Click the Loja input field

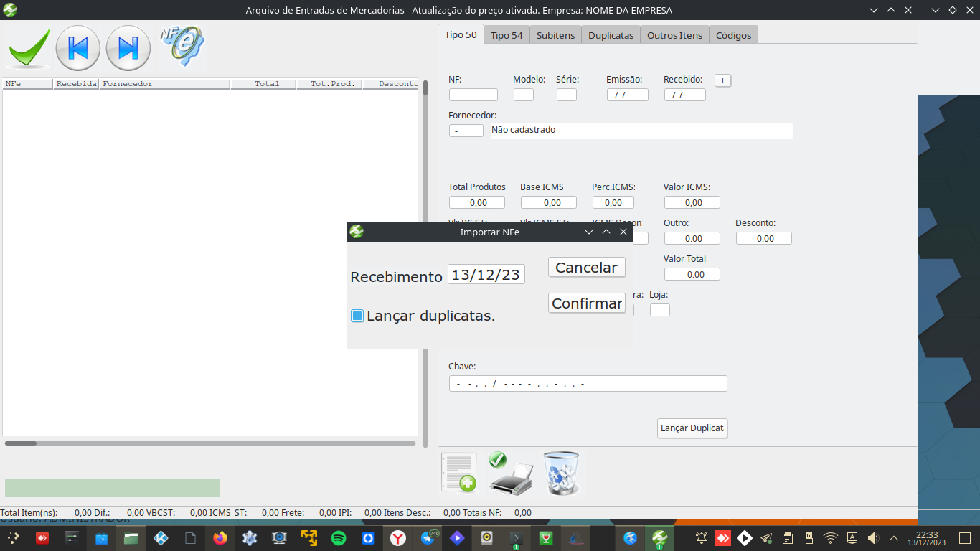coord(660,310)
